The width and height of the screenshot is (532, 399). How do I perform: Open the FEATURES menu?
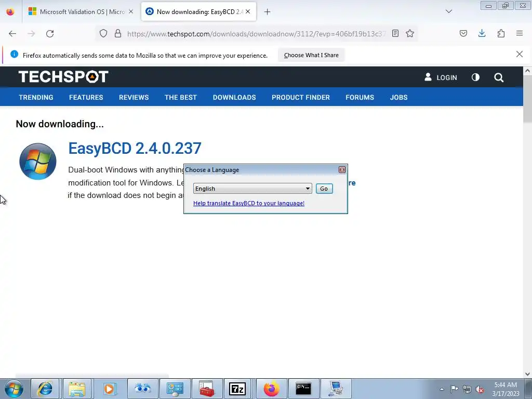(x=86, y=97)
